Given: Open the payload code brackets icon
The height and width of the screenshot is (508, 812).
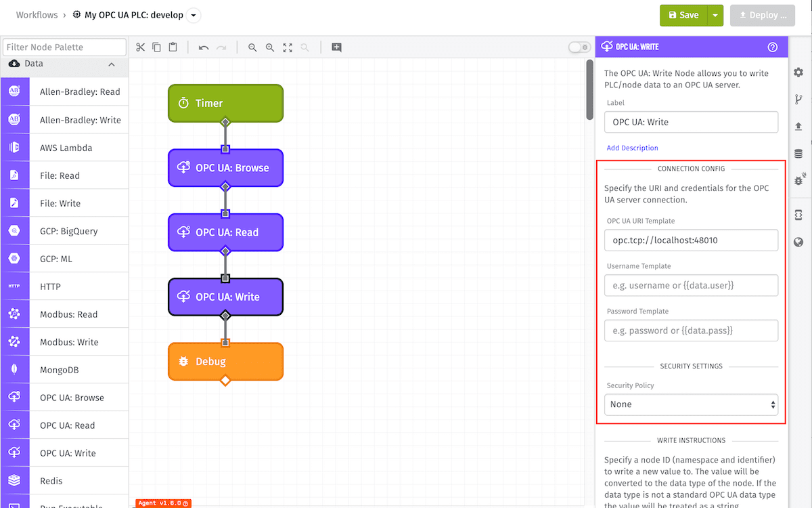Looking at the screenshot, I should point(798,215).
